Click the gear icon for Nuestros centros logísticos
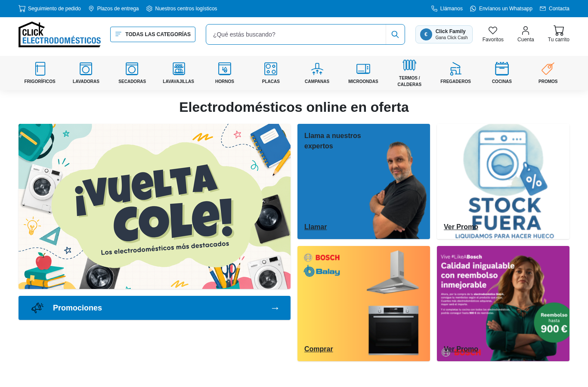The width and height of the screenshot is (588, 387). click(x=149, y=9)
